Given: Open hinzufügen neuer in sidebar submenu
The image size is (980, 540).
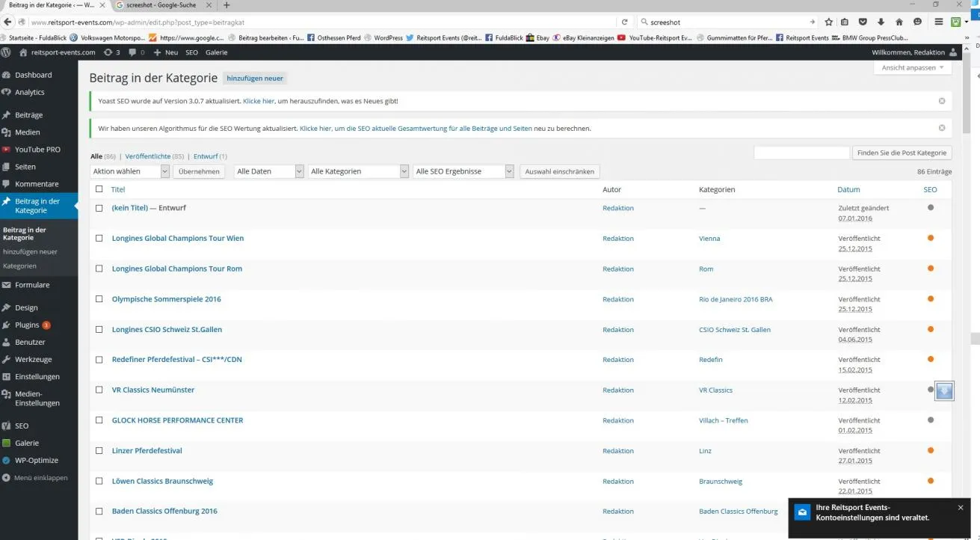Looking at the screenshot, I should [x=30, y=251].
